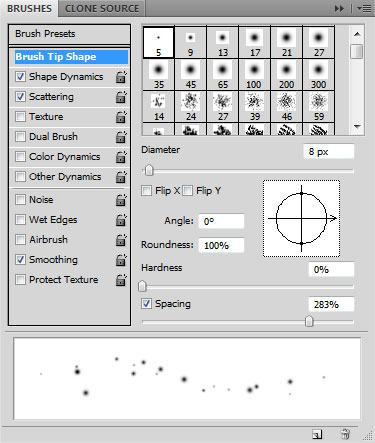This screenshot has width=375, height=443.
Task: Click the Noise lock icon
Action: pos(121,200)
